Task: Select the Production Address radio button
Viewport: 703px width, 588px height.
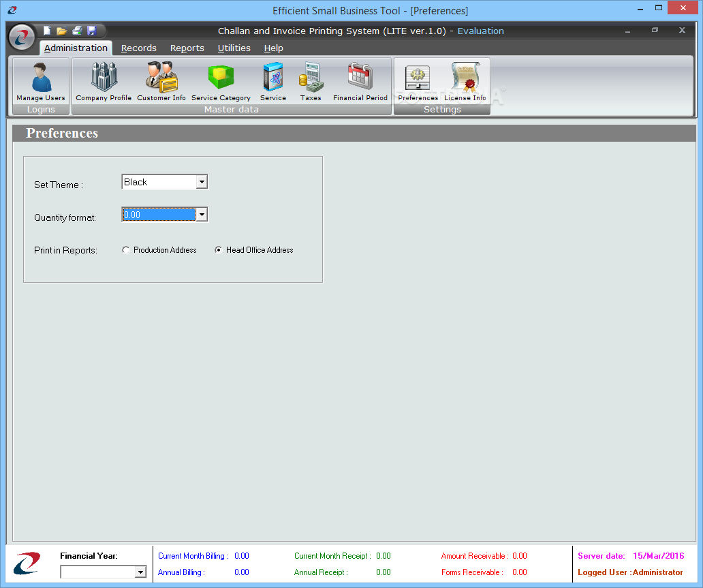Action: point(126,250)
